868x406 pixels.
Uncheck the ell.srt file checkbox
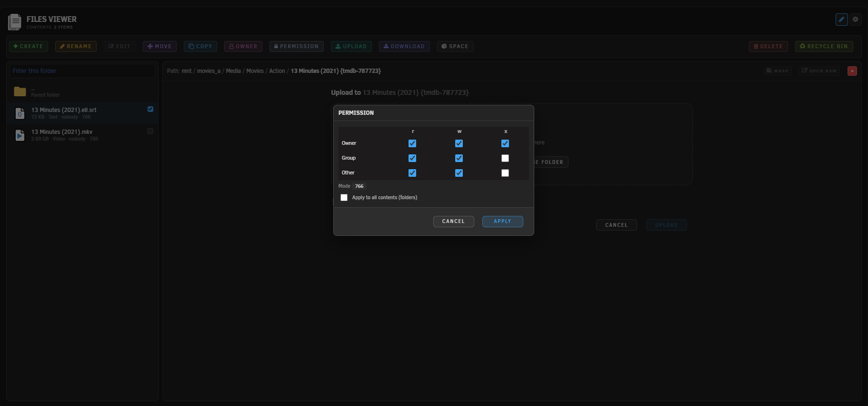150,109
